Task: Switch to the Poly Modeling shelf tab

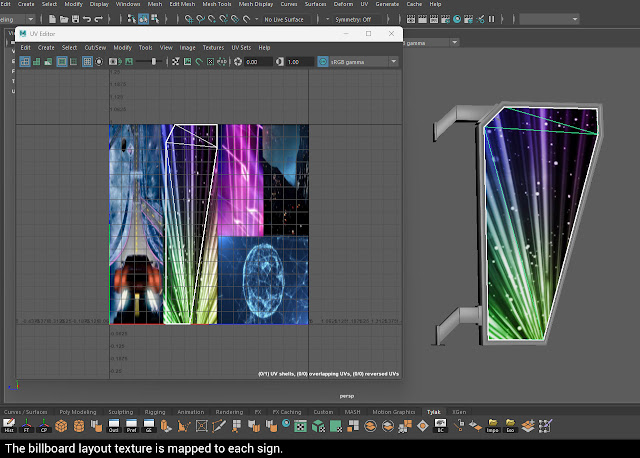Action: [x=78, y=411]
